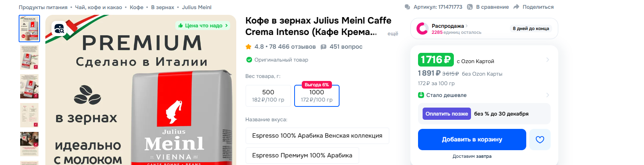Open the questions speech bubble icon
Screen dimensions: 644x165
pos(324,47)
